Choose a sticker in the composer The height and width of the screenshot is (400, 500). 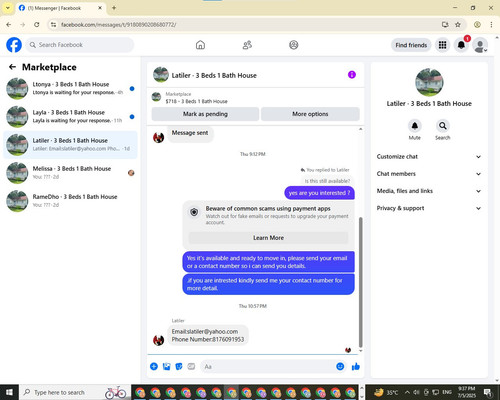tap(179, 367)
